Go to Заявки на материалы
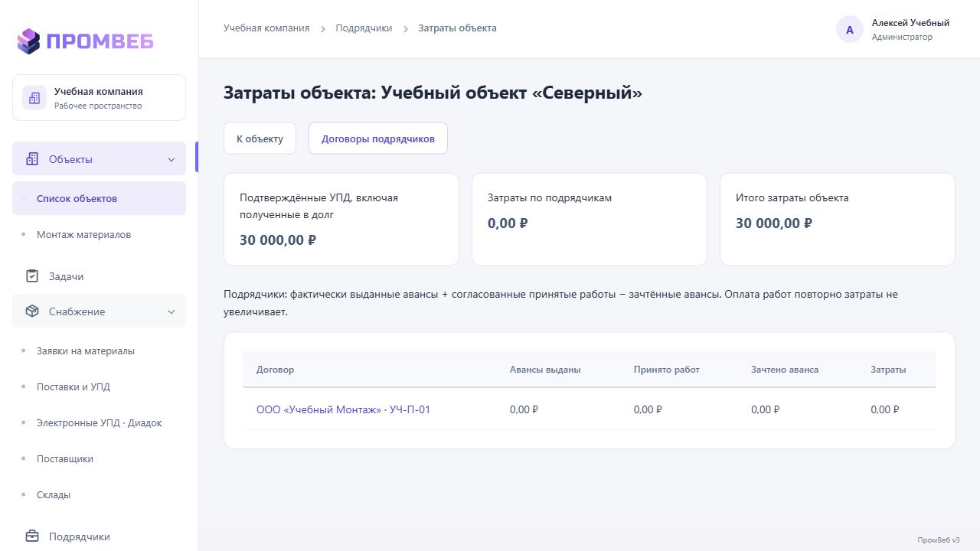 tap(99, 350)
